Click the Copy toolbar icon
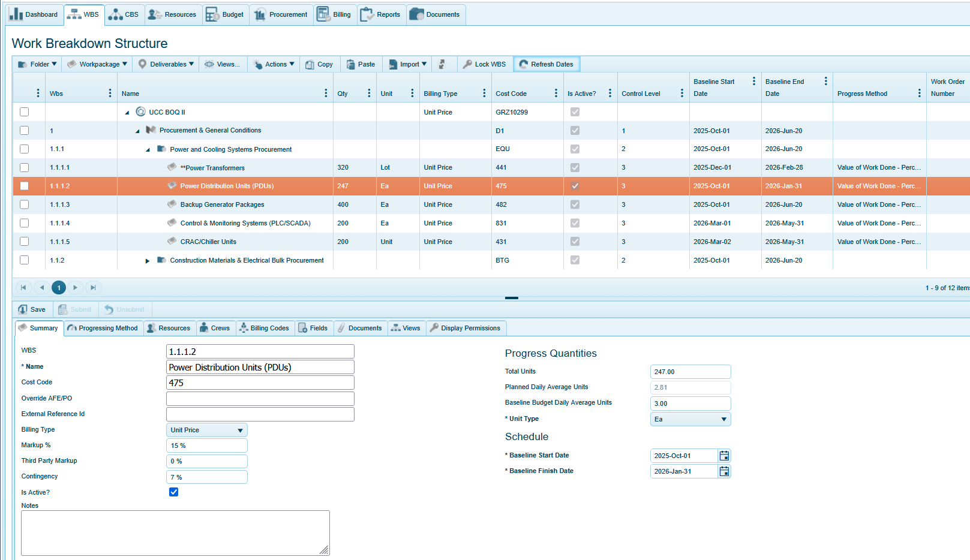 [310, 64]
